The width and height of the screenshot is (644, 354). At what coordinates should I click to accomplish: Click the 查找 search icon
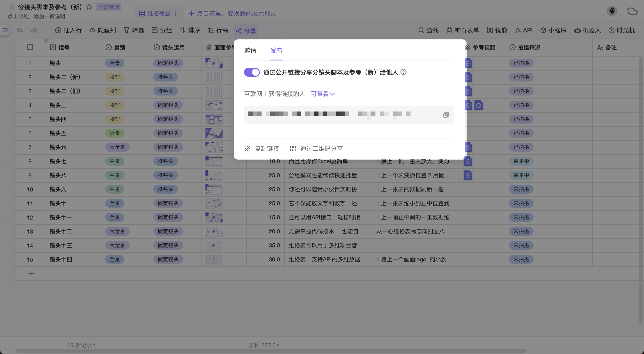point(421,30)
